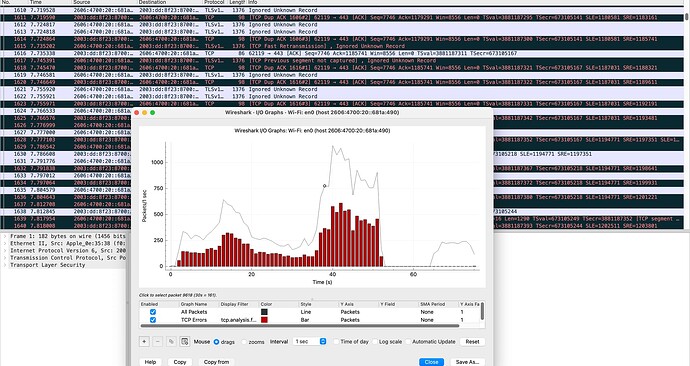Remove the selected graph with the minus button
690x366 pixels.
coord(158,341)
